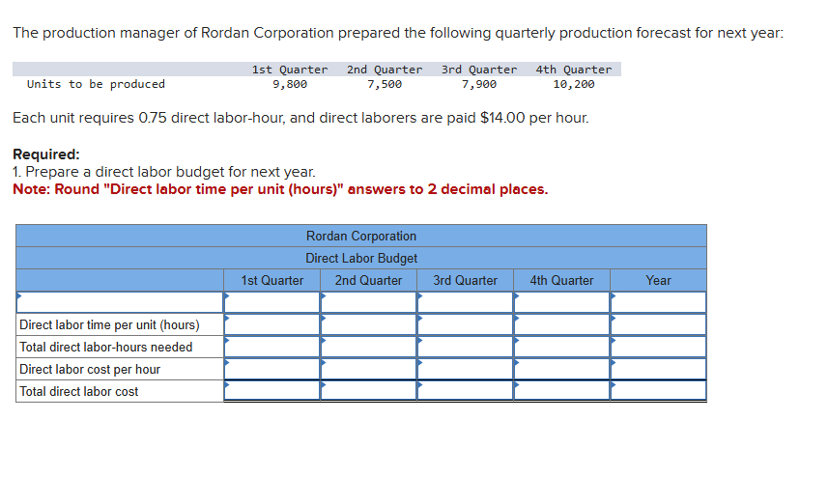Choose 2nd Quarter cell for Direct labor cost per hour
The height and width of the screenshot is (504, 829).
click(x=368, y=369)
